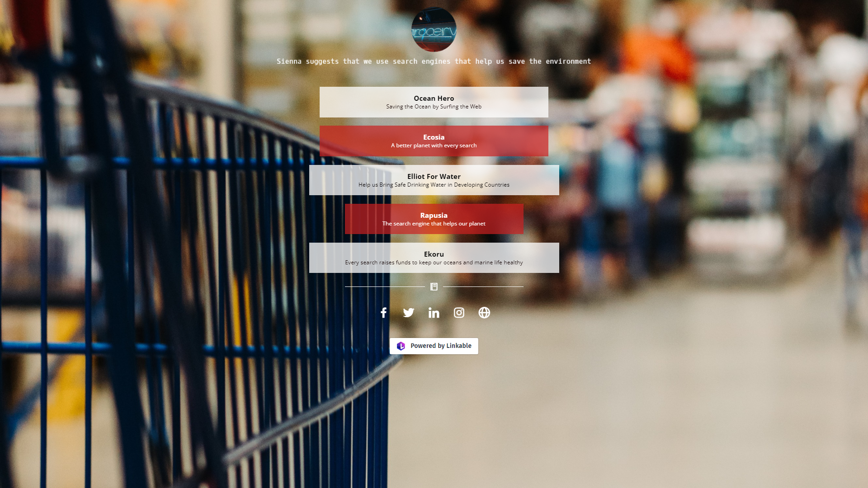
Task: Open Linkable powered-by icon
Action: coord(401,346)
